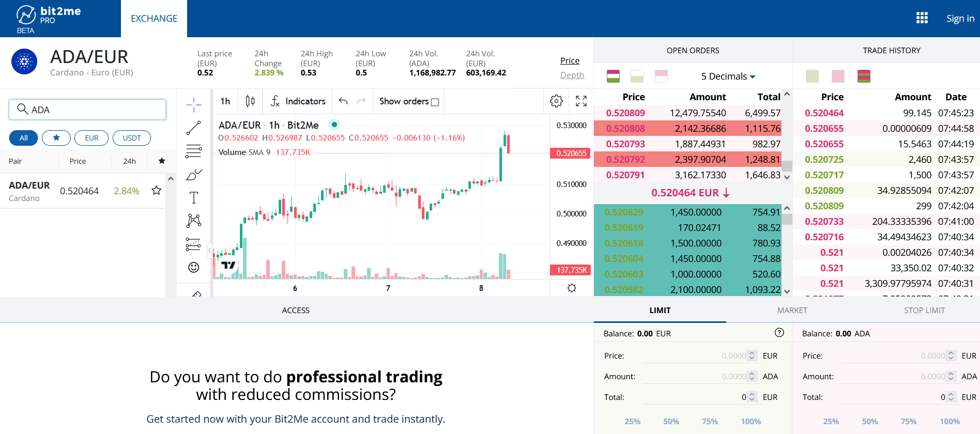Click the Sign in link
This screenshot has height=434, width=980.
coord(960,19)
